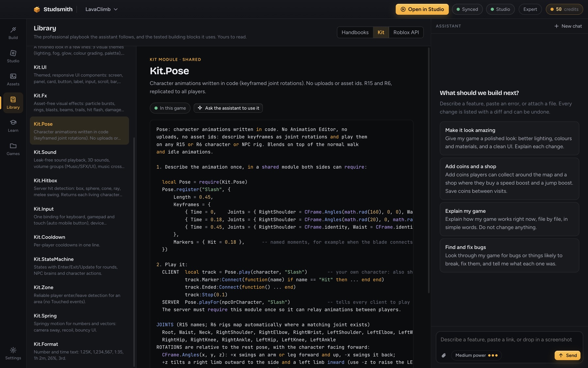Open Kit.Sound module entry
588x368 pixels.
79,159
